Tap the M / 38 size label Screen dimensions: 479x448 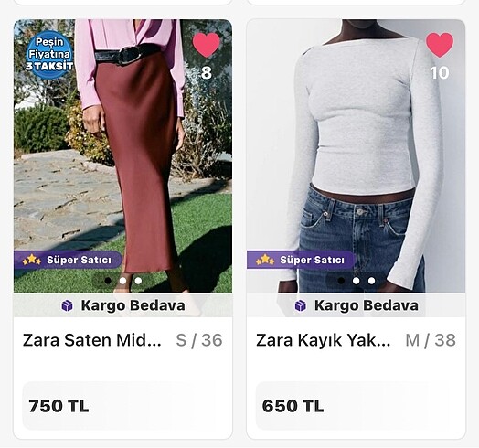[x=431, y=340]
